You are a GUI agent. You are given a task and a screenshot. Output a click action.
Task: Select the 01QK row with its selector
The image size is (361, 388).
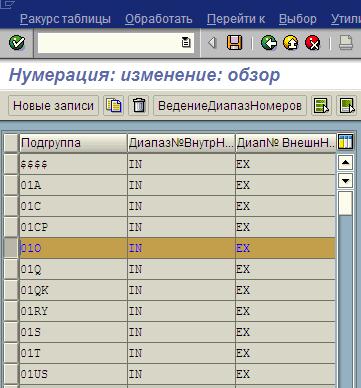[x=11, y=290]
